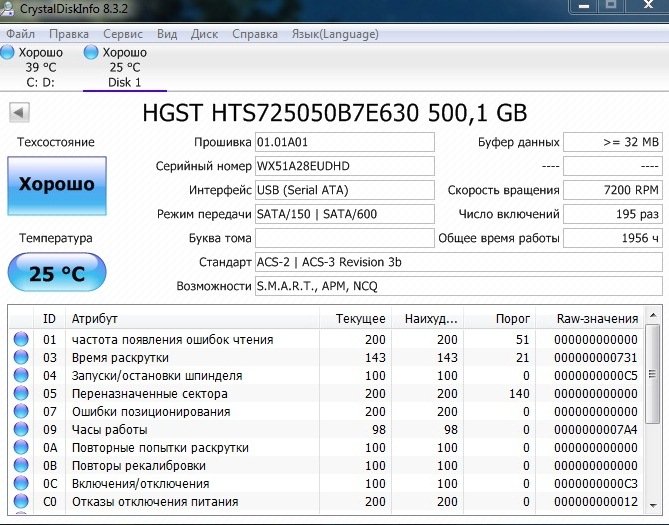Click the Порог column header

coord(500,318)
